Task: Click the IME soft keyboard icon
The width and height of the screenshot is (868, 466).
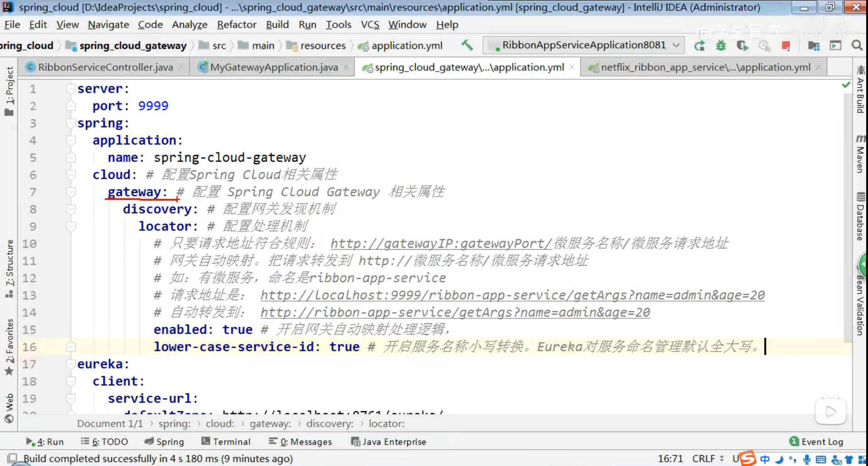Action: (821, 459)
